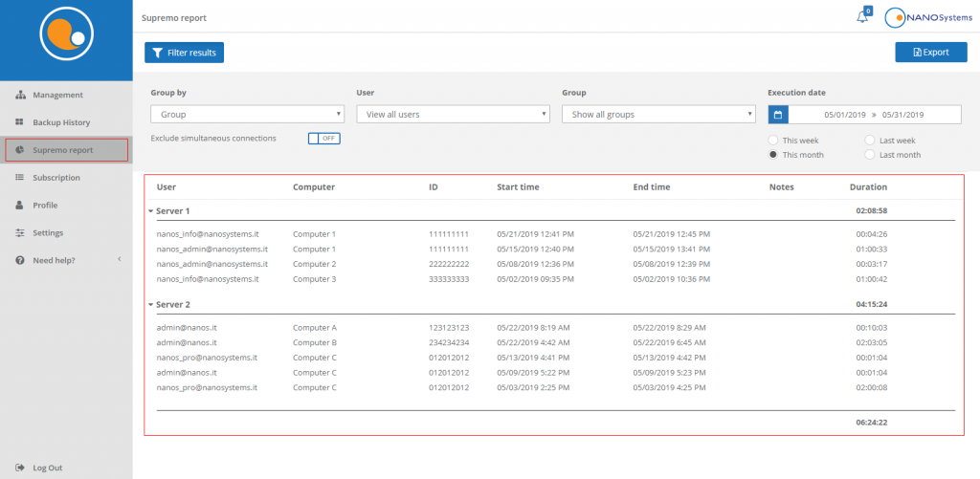The width and height of the screenshot is (980, 479).
Task: Click ID 123123123
Action: [x=449, y=327]
